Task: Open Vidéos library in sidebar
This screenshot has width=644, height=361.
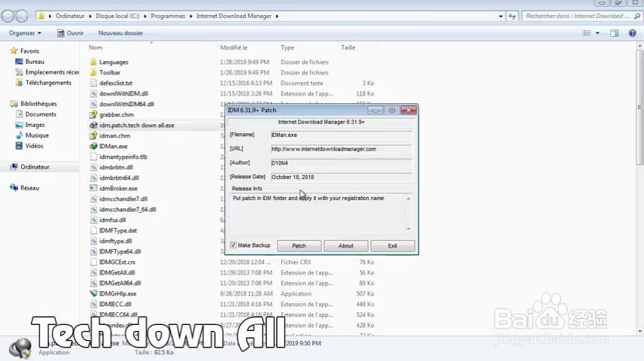Action: (34, 146)
